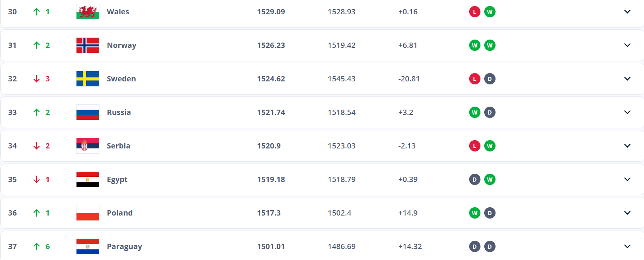The height and width of the screenshot is (260, 644).
Task: Open the Serbia team link
Action: click(x=118, y=146)
